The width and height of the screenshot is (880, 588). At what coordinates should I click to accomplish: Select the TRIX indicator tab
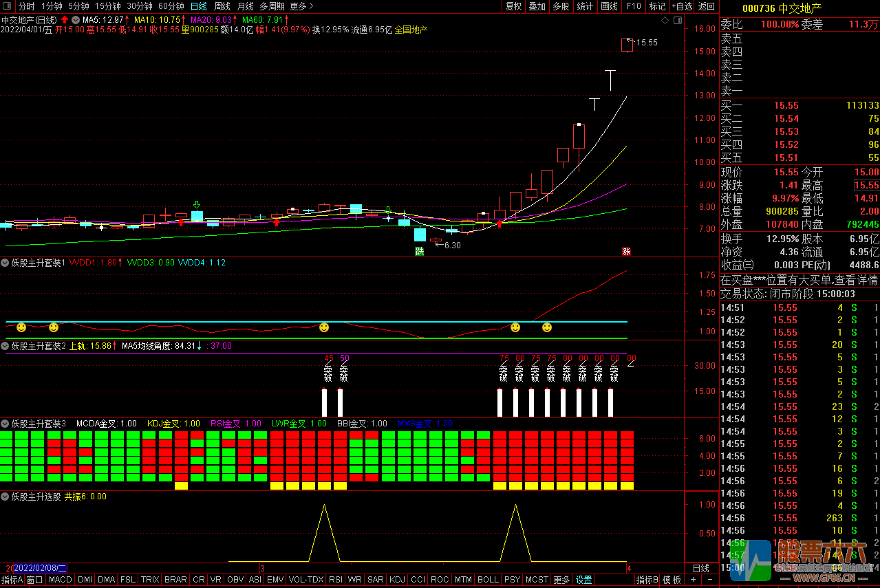click(150, 580)
